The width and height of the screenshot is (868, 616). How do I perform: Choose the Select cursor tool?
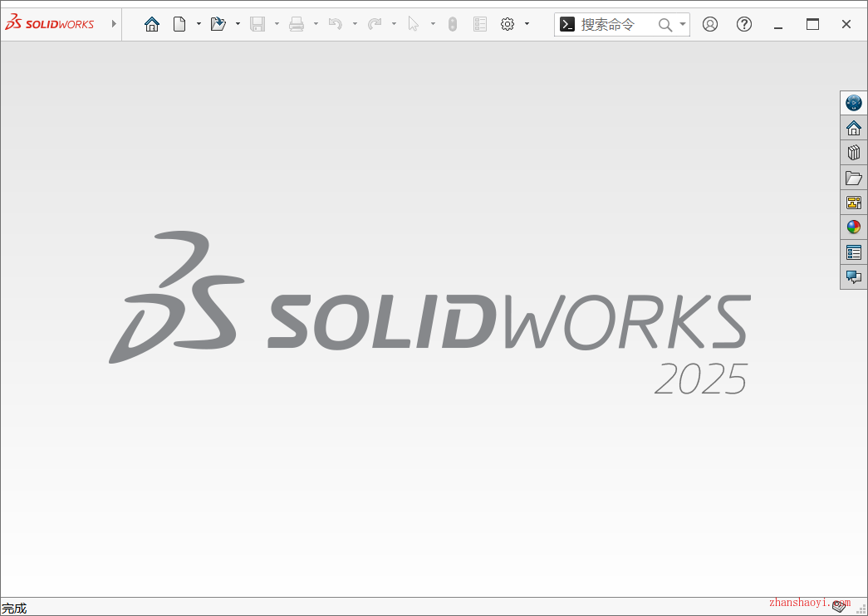(x=414, y=24)
